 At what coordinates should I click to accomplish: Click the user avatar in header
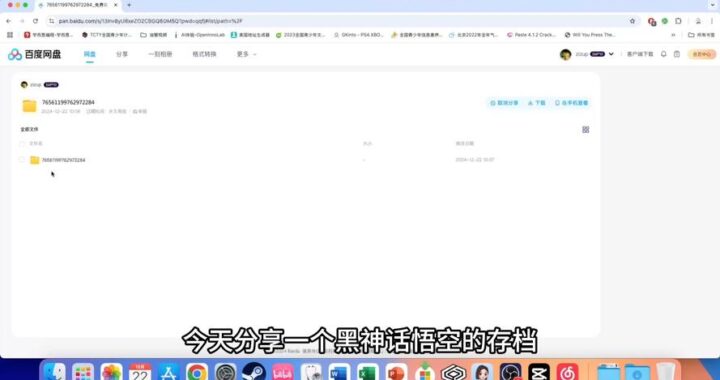[x=565, y=54]
